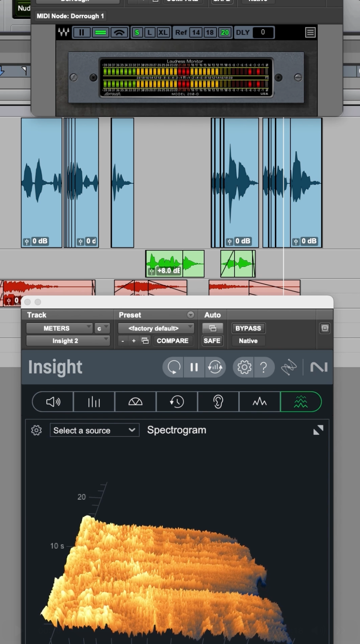Set Dorrough reference level to 18
The width and height of the screenshot is (360, 644).
coord(209,33)
